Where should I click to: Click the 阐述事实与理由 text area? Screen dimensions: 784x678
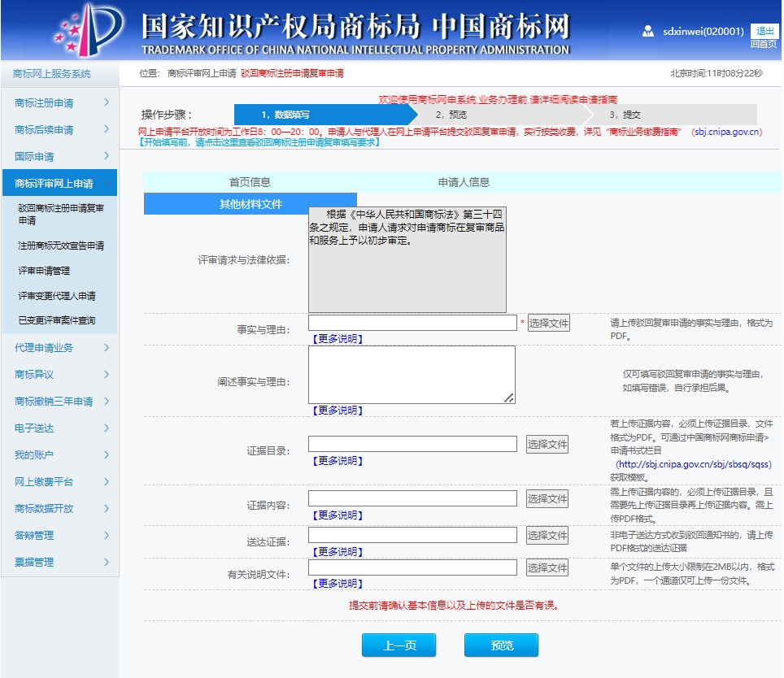click(412, 375)
